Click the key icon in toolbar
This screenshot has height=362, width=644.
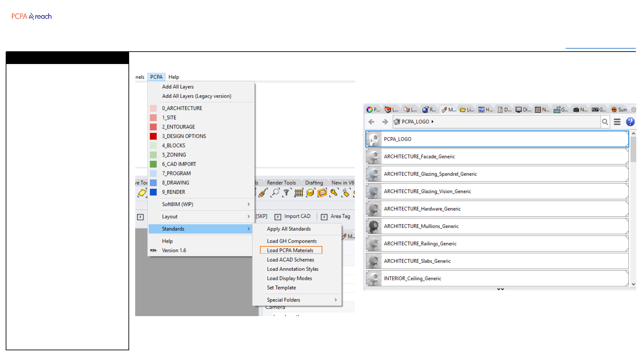tap(334, 192)
